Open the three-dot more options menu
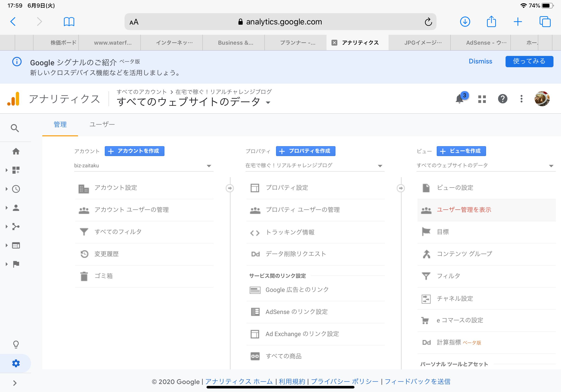Screen dimensions: 561x392 pos(522,99)
